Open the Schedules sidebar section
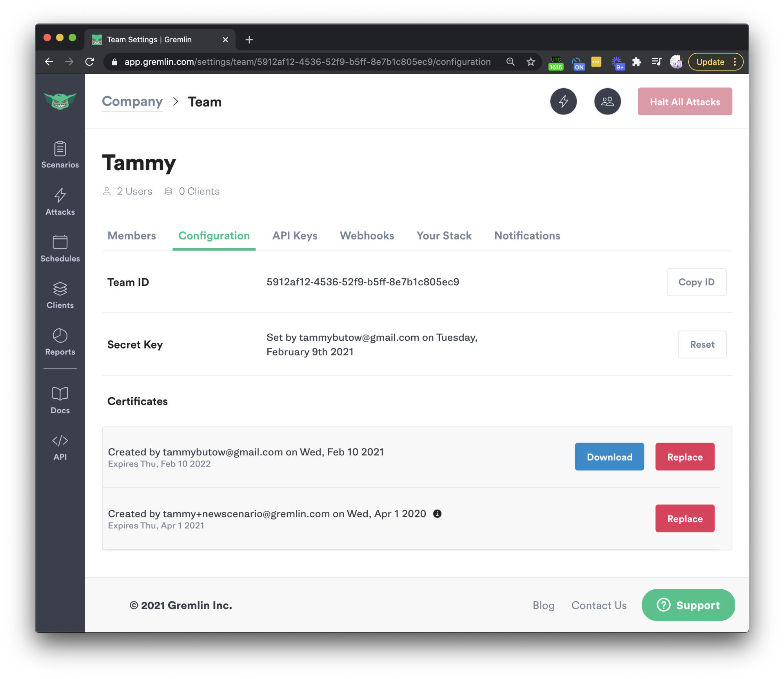784x679 pixels. tap(60, 249)
